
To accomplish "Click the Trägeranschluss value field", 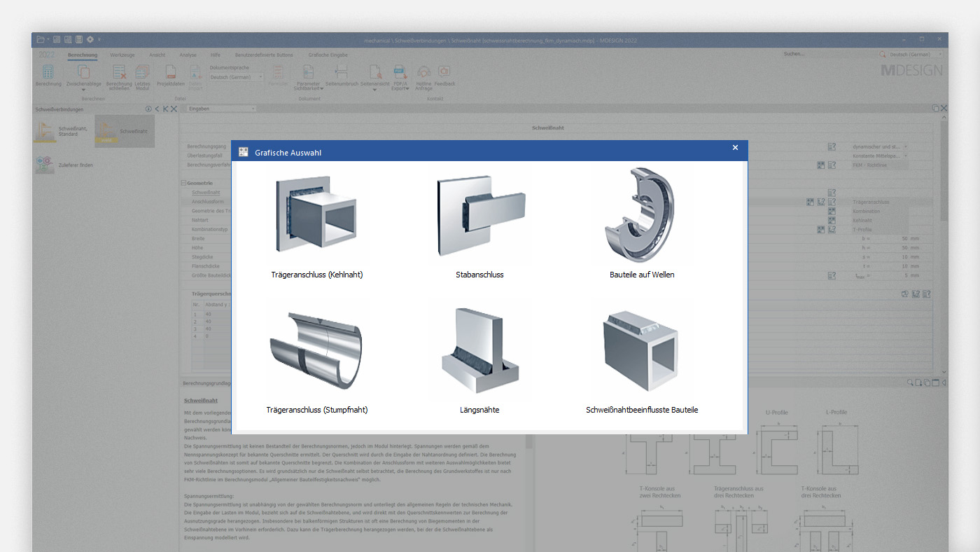I will coord(879,202).
